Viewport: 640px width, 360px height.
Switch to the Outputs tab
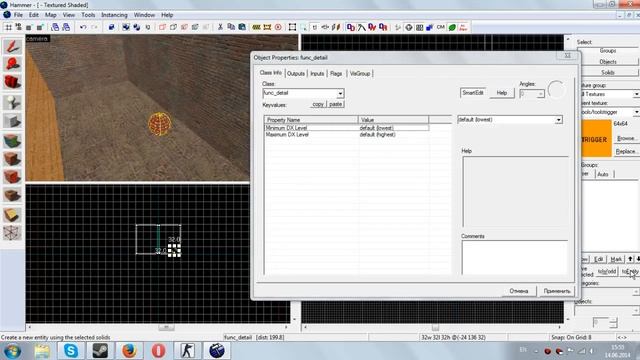[x=296, y=73]
